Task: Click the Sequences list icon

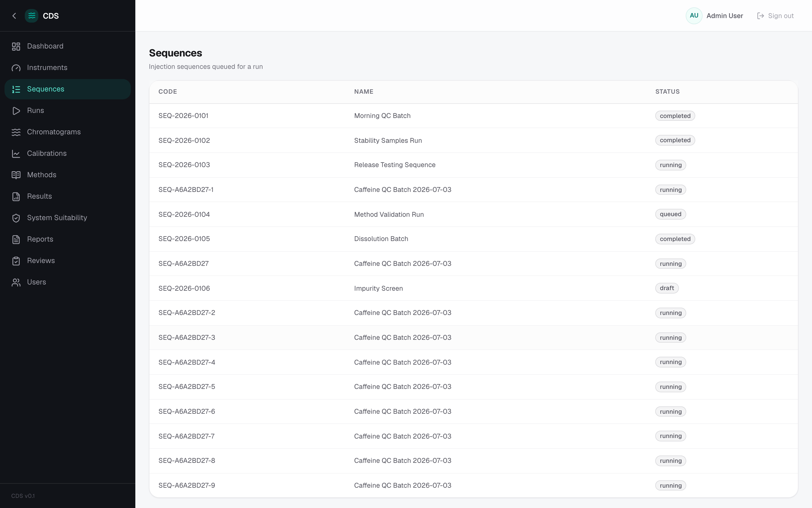Action: coord(16,89)
